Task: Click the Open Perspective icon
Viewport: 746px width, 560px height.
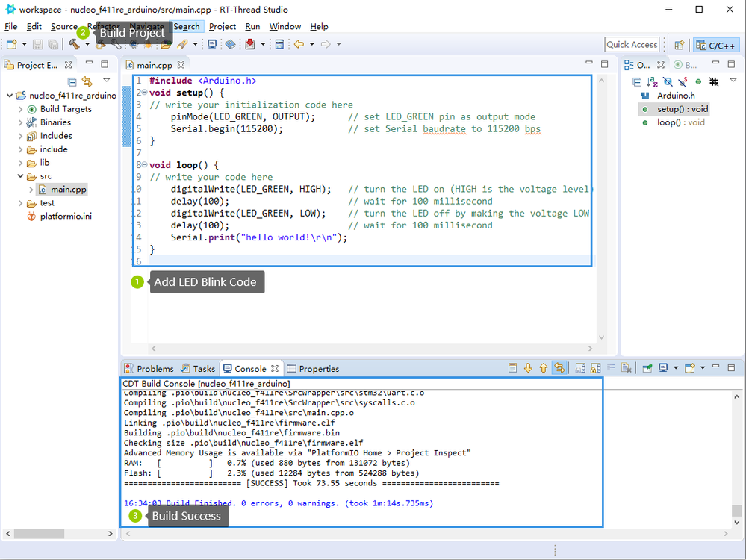Action: [680, 46]
